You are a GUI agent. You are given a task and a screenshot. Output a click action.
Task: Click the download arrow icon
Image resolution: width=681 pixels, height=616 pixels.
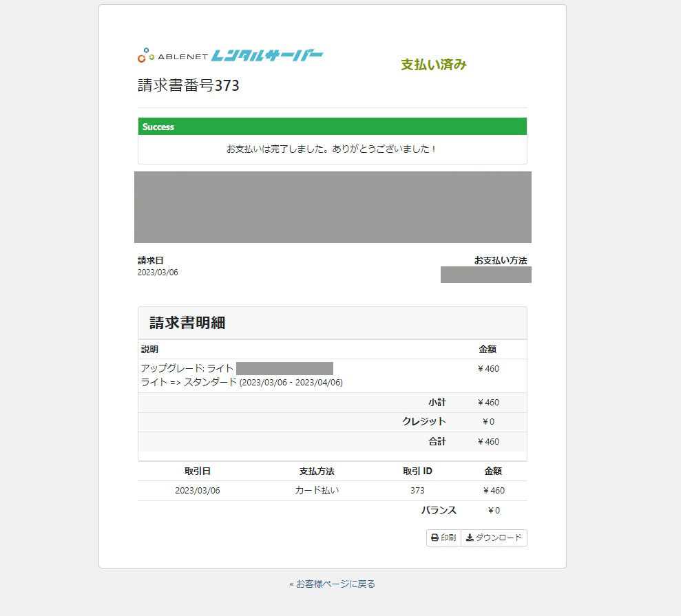pos(470,538)
